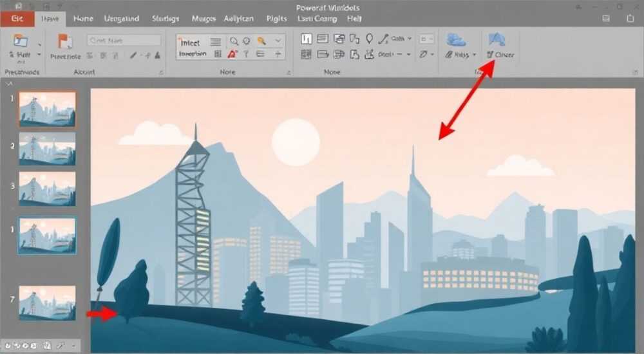Image resolution: width=644 pixels, height=354 pixels.
Task: Collapse the slide thumbnail pane chevron
Action: [x=9, y=84]
